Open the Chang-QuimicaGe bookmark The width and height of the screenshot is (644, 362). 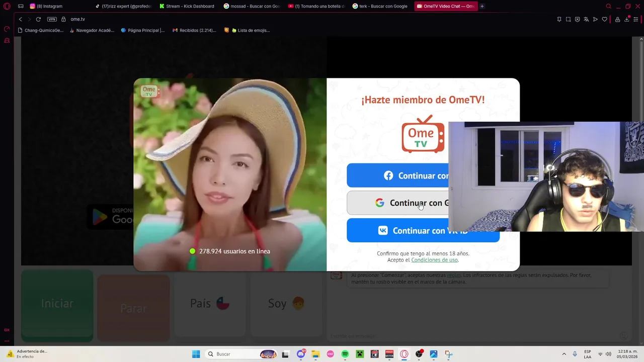click(x=40, y=30)
